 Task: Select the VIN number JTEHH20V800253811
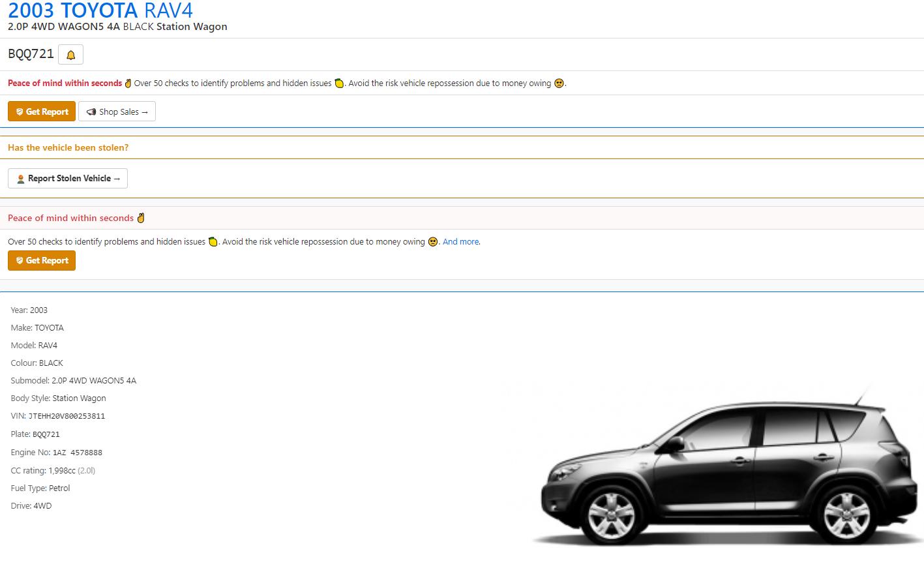coord(67,416)
